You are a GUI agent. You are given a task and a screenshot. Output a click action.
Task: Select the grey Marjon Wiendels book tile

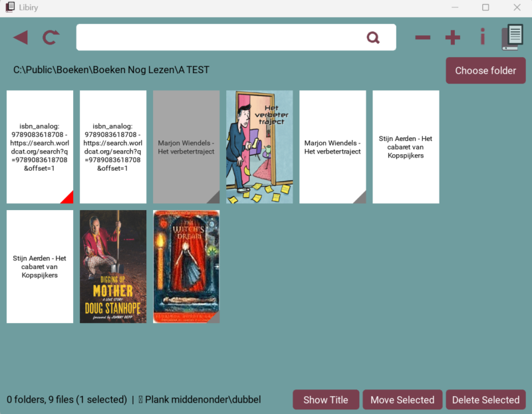[x=186, y=147]
